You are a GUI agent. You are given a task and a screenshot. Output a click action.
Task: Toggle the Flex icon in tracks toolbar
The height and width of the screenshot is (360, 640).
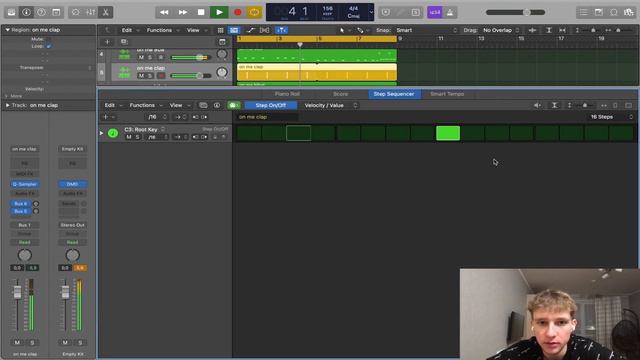tap(264, 30)
